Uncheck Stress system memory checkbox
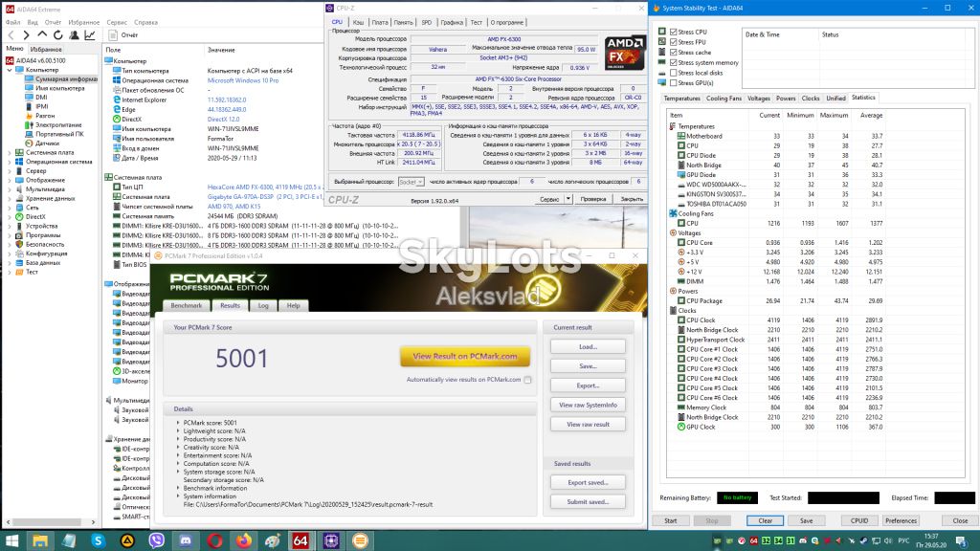 673,62
